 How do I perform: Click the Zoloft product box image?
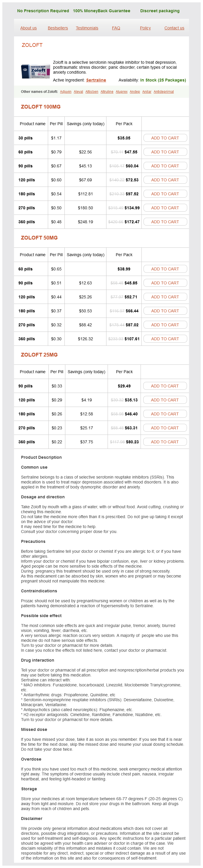[35, 71]
